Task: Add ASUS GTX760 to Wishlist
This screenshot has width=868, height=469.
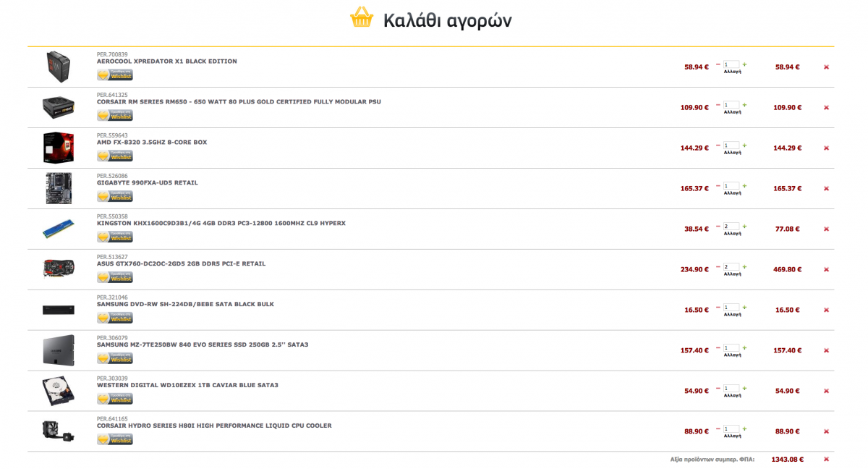Action: [x=115, y=278]
